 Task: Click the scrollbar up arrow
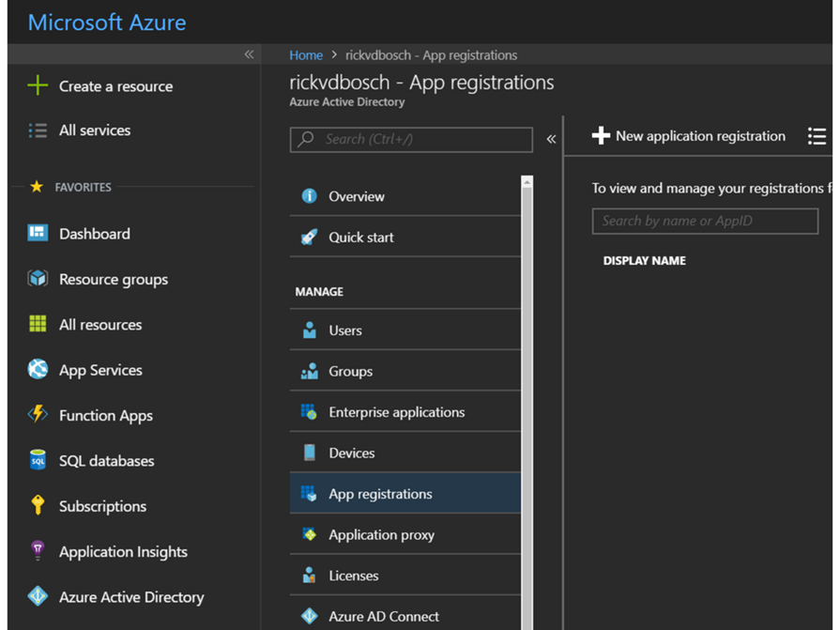tap(527, 181)
